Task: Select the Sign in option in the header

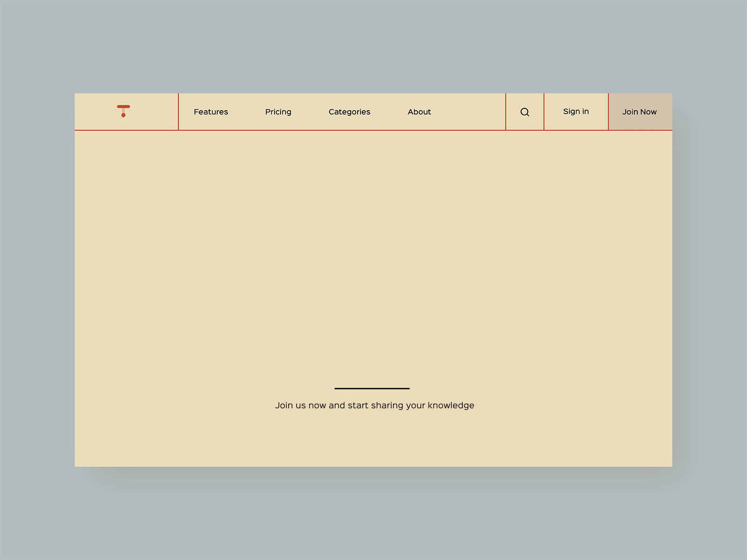Action: click(576, 112)
